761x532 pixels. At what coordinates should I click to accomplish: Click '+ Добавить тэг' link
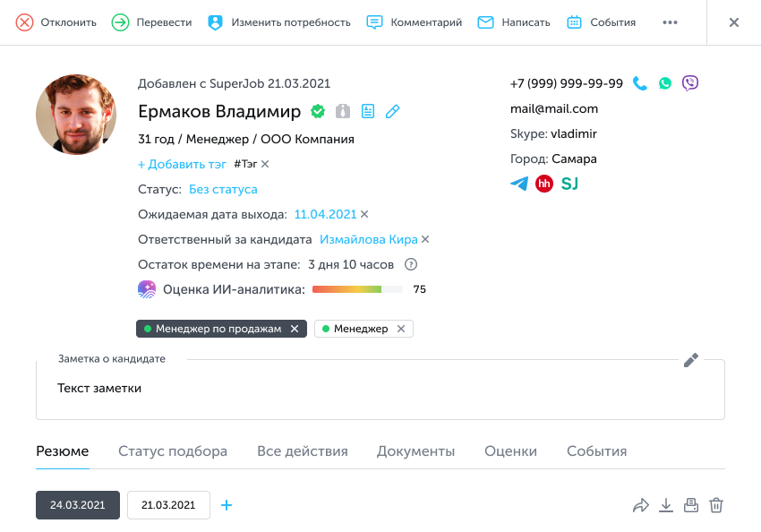[181, 164]
